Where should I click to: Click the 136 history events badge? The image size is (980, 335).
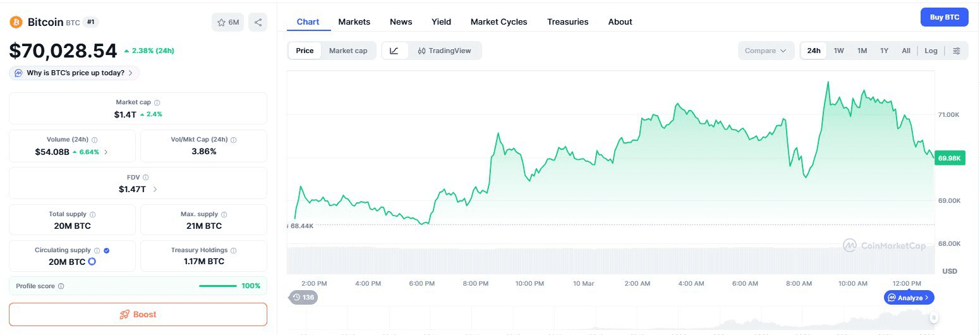303,297
